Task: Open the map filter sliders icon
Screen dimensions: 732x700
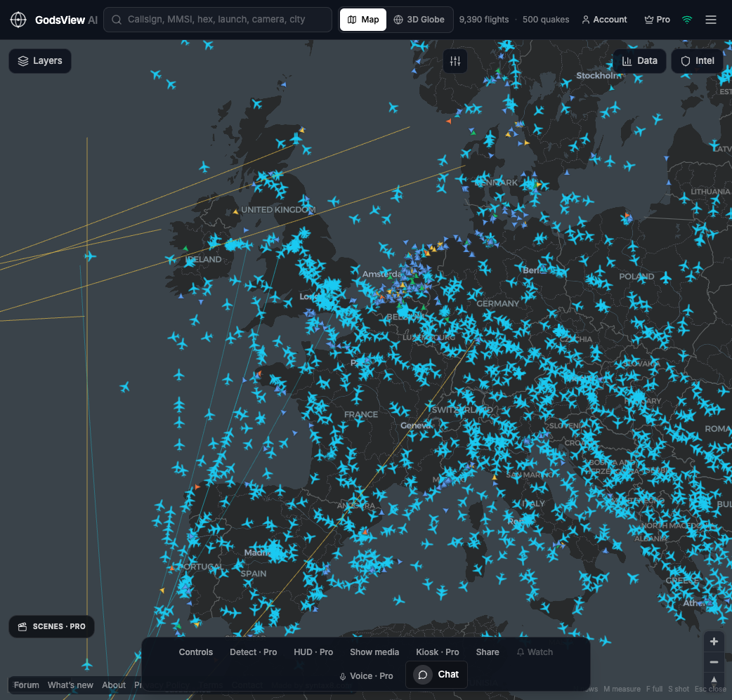Action: [455, 61]
